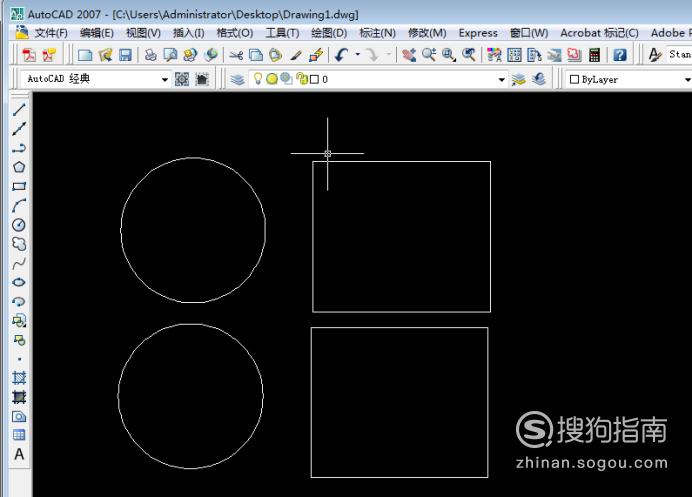Screen dimensions: 692x497
Task: Select the Polyline tool
Action: (19, 148)
